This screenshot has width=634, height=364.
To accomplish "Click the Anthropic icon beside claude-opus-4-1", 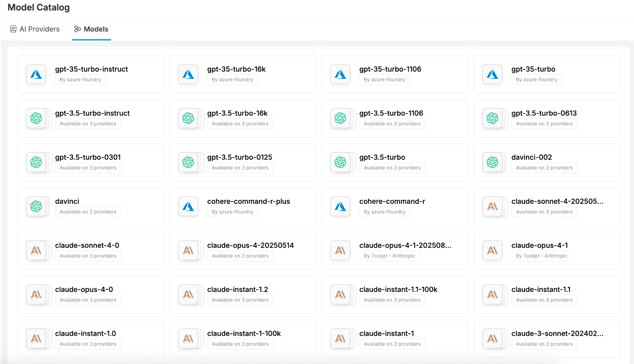I will pyautogui.click(x=492, y=251).
